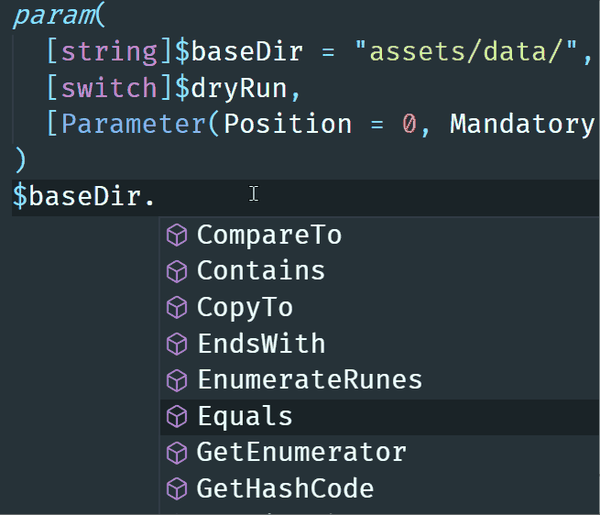Choose Contains from the autocomplete list
The image size is (600, 515).
pos(380,271)
